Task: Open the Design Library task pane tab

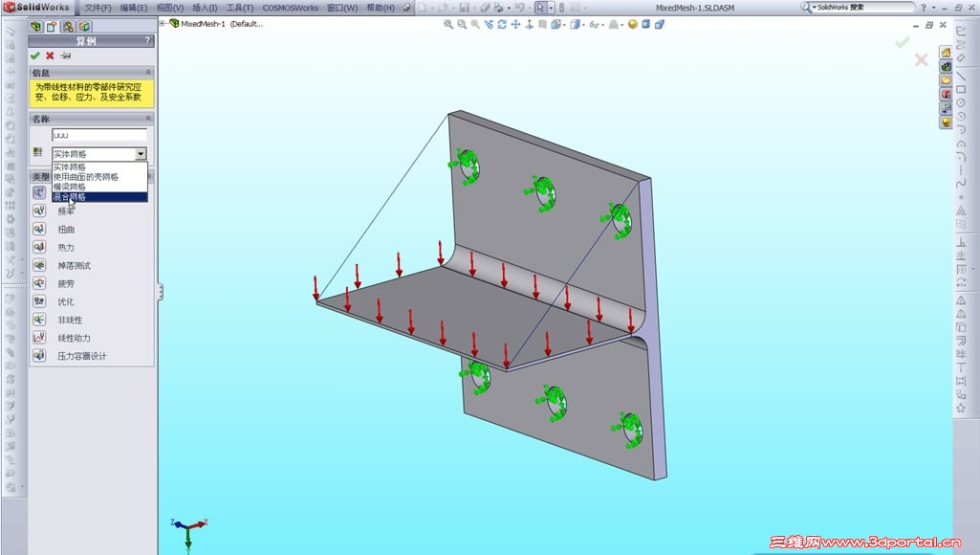Action: click(x=947, y=66)
